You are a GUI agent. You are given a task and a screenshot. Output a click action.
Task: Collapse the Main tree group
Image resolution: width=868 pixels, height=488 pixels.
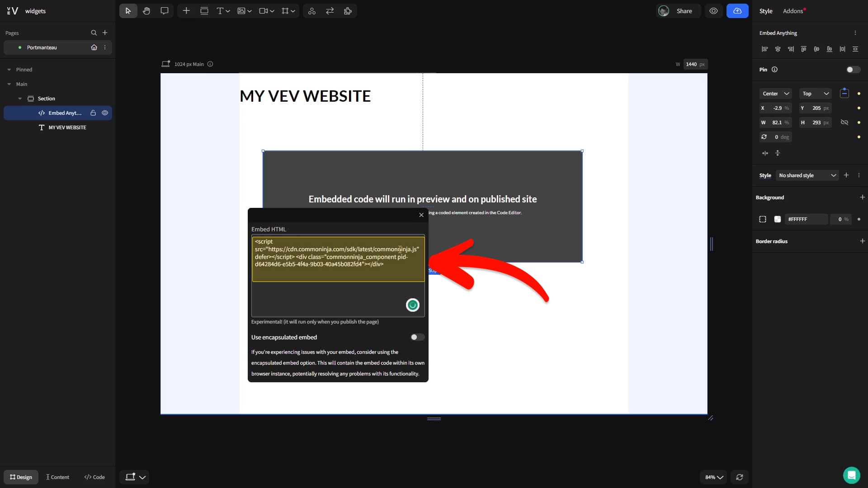click(x=9, y=84)
